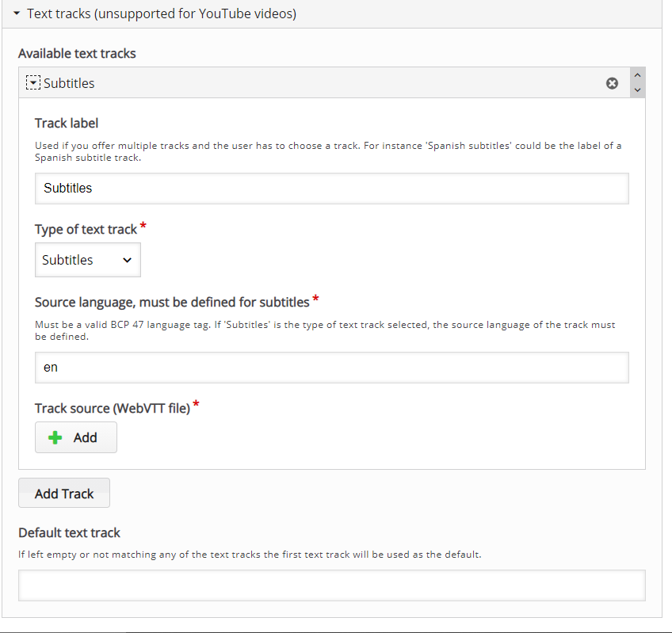
Task: Open the Type of text track dropdown
Action: point(88,260)
